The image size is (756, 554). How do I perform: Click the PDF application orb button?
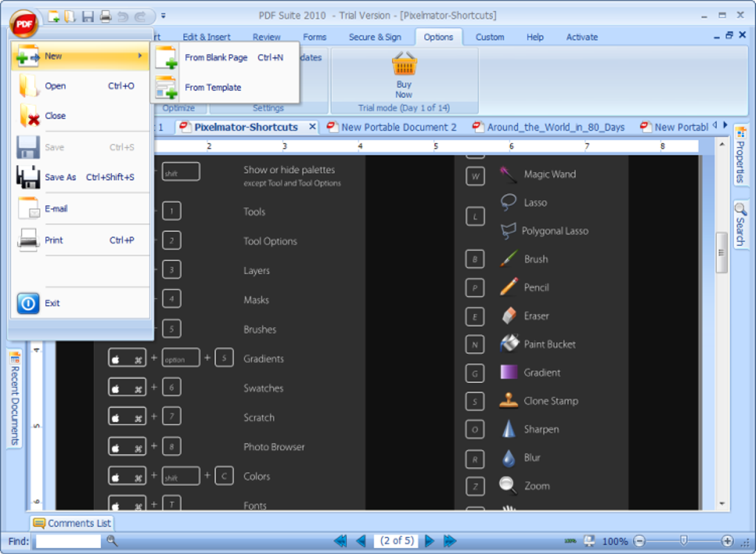coord(24,24)
